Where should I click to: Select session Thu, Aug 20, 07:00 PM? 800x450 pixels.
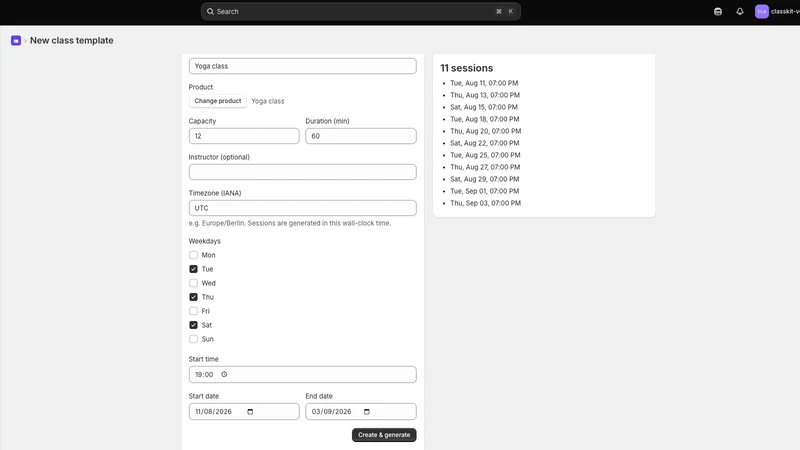[486, 131]
